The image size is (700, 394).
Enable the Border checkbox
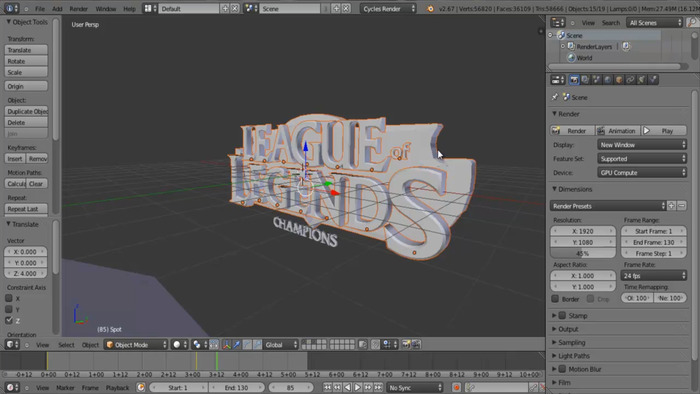pyautogui.click(x=555, y=299)
